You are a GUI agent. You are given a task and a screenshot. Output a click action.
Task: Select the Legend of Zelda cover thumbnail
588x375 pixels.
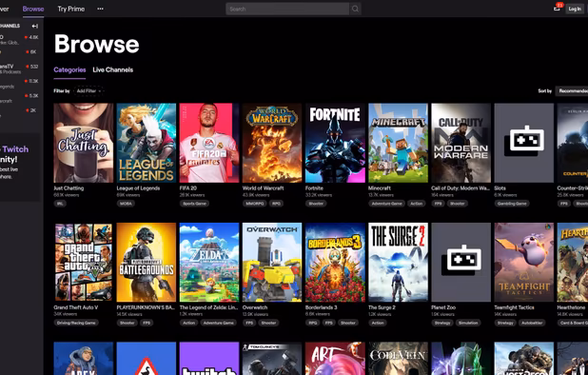pos(209,262)
